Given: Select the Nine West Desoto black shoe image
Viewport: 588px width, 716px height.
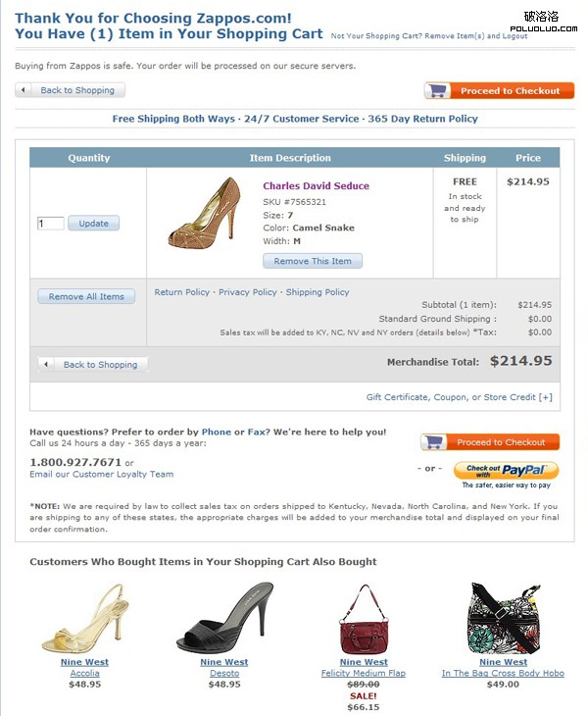Looking at the screenshot, I should pos(224,618).
